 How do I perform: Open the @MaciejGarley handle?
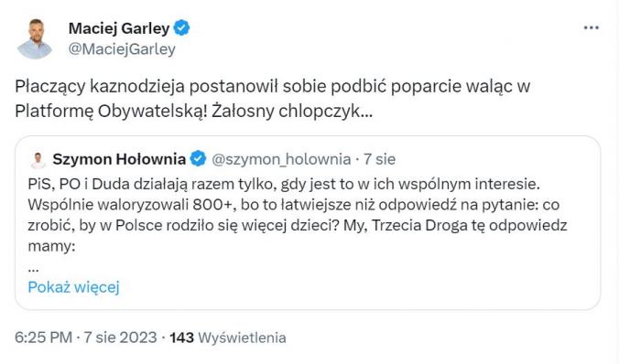coord(122,49)
